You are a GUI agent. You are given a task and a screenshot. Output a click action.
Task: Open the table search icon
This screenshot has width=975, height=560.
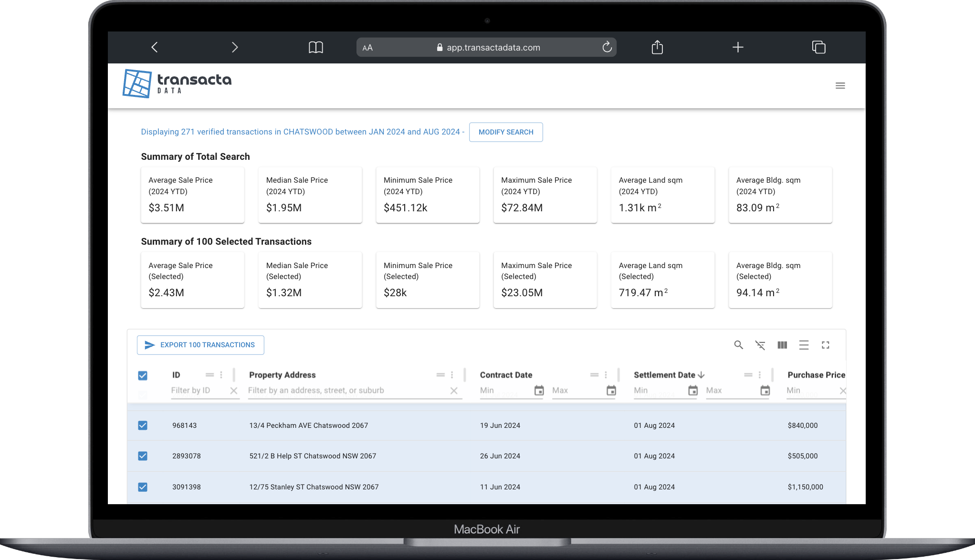[738, 345]
